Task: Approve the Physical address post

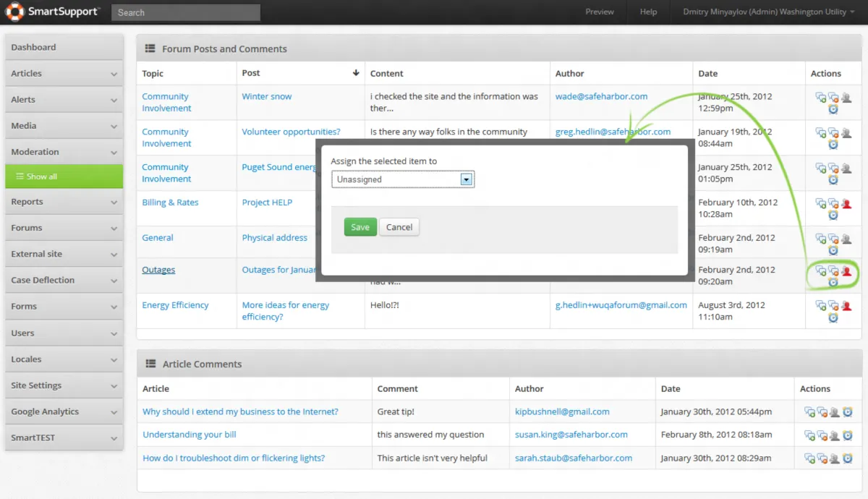Action: (x=820, y=239)
